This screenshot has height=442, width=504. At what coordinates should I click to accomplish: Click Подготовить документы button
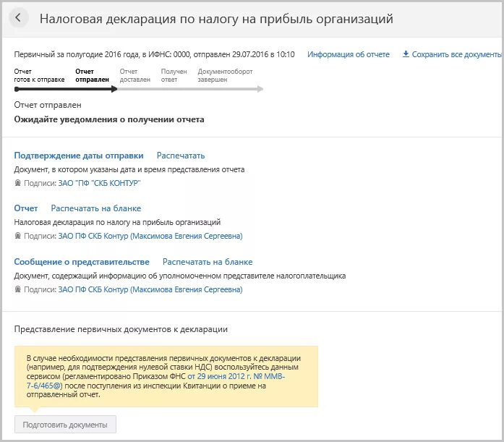tap(65, 425)
